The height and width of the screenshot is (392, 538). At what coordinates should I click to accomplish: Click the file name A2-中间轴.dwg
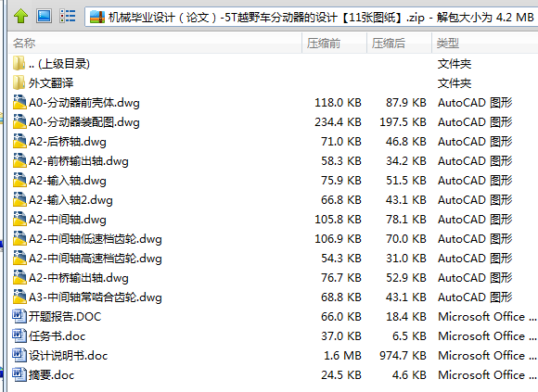[x=68, y=220]
